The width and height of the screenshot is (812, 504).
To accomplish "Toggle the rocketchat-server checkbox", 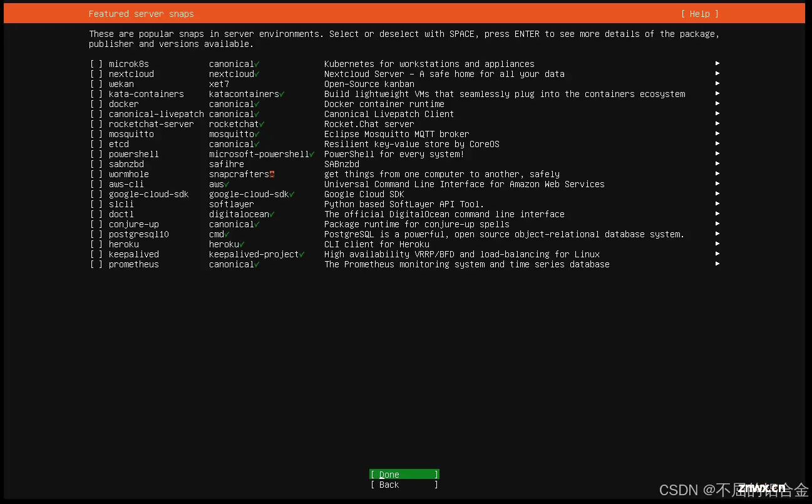I will (x=96, y=124).
